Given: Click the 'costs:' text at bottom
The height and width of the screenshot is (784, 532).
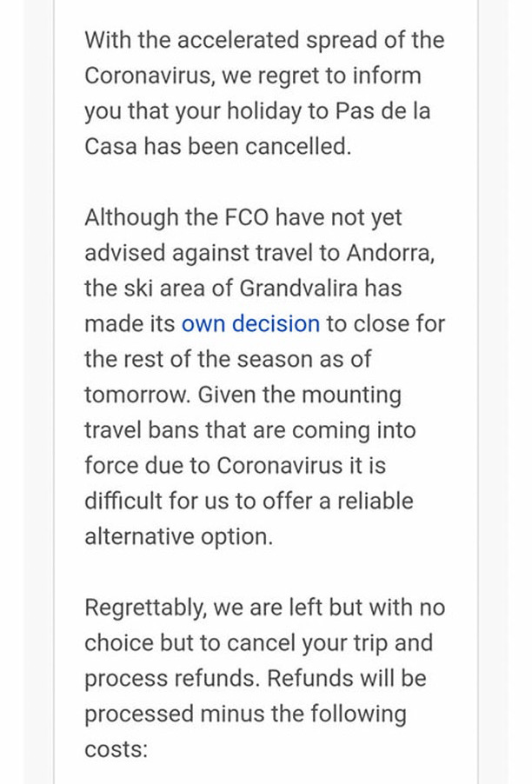Looking at the screenshot, I should 116,749.
